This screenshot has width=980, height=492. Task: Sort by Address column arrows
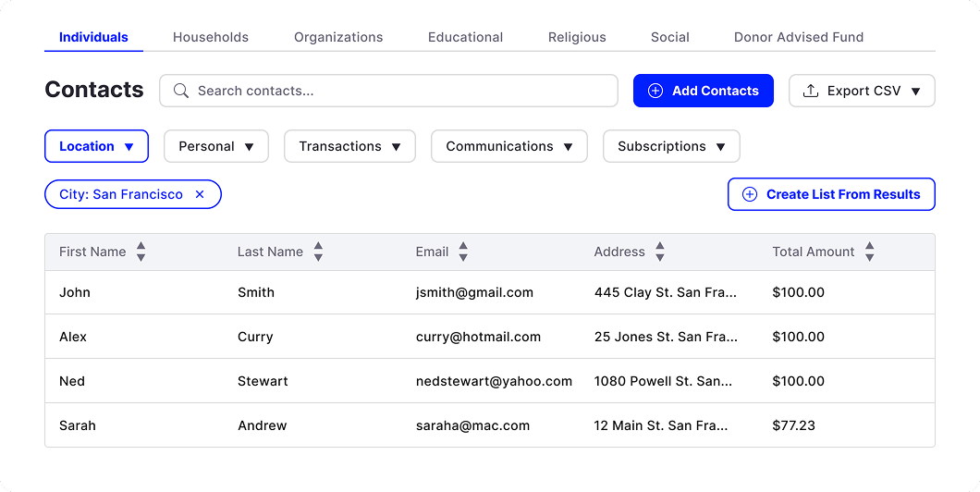660,252
